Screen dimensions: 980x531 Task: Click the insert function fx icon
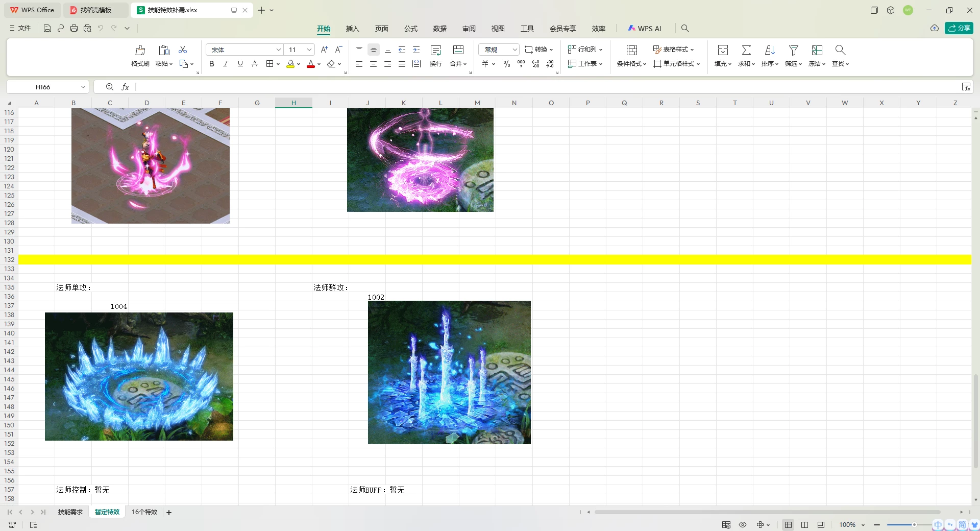[x=125, y=87]
